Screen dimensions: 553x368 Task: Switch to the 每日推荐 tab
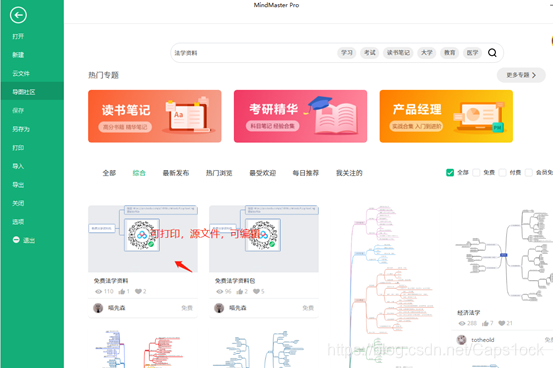[306, 173]
